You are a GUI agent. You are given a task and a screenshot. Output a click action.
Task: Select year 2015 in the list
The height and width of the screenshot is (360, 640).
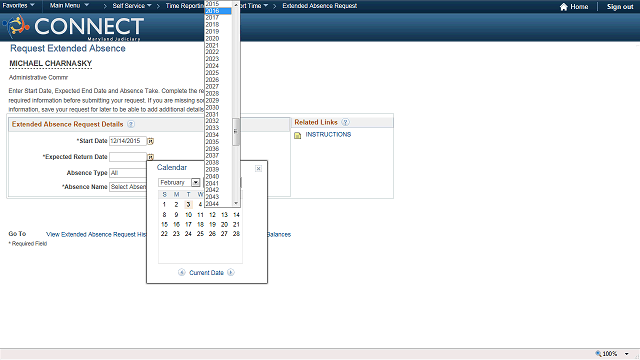tap(218, 4)
